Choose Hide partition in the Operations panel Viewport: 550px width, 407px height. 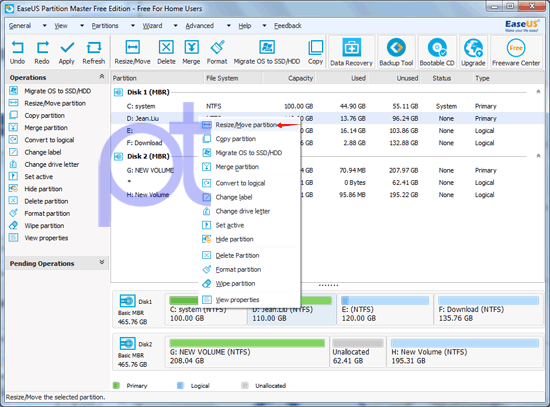click(43, 189)
